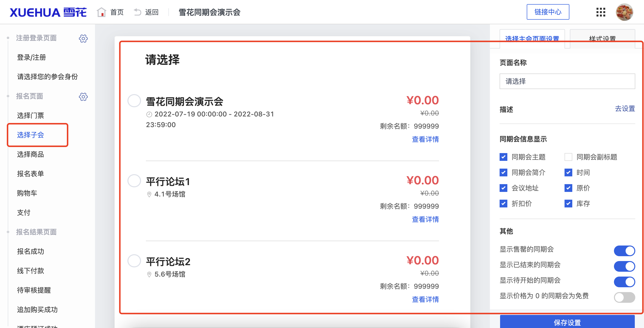Select the 雪花同期会演示会 radio button
Image resolution: width=644 pixels, height=328 pixels.
(x=134, y=101)
